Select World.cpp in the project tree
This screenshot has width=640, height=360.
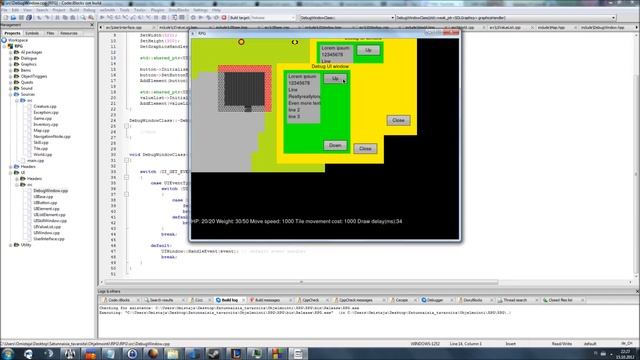(x=42, y=155)
